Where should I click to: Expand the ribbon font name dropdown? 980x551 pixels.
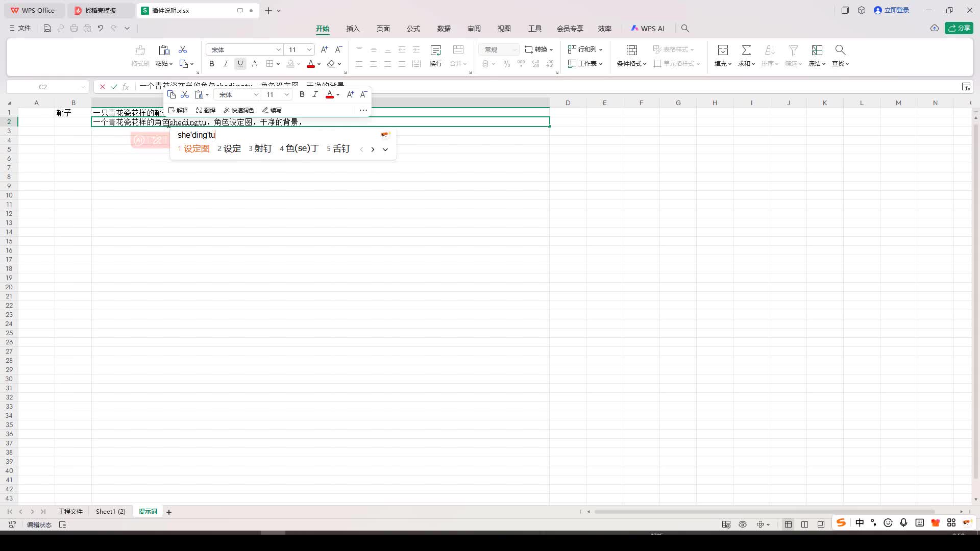point(278,49)
